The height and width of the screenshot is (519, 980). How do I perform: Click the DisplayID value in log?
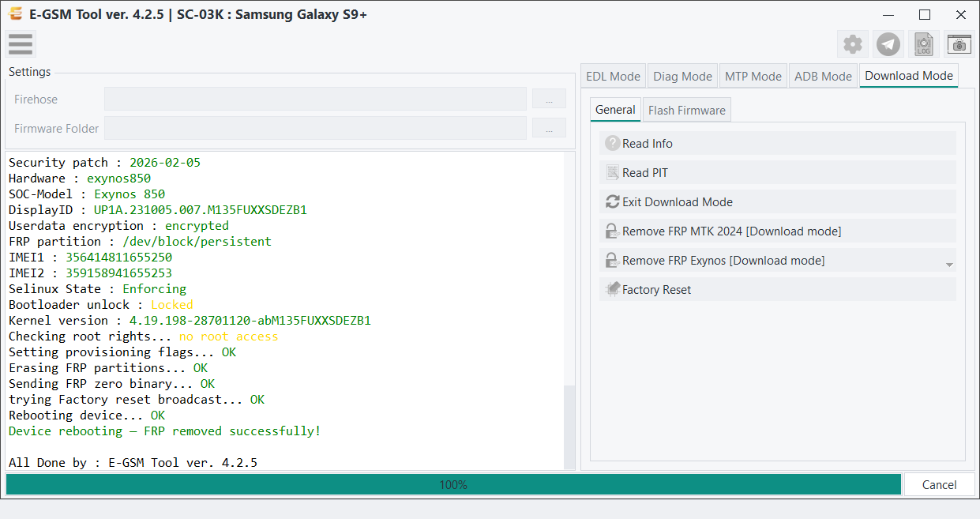click(x=200, y=209)
